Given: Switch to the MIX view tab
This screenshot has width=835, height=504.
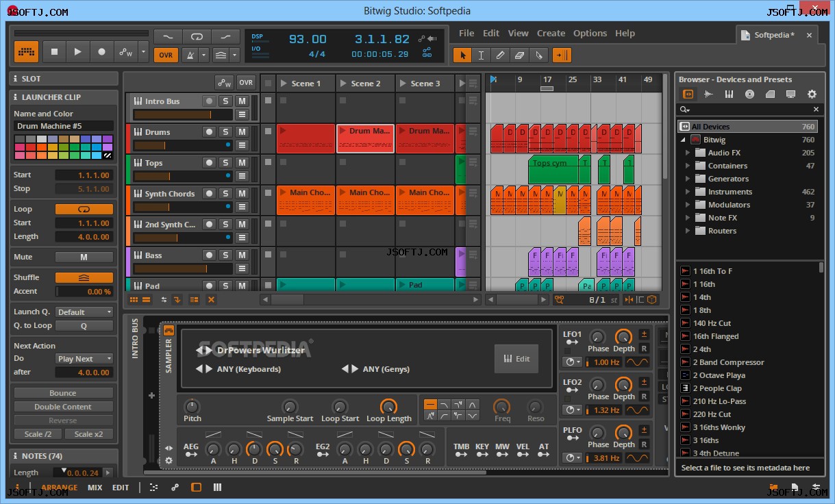Looking at the screenshot, I should tap(95, 488).
